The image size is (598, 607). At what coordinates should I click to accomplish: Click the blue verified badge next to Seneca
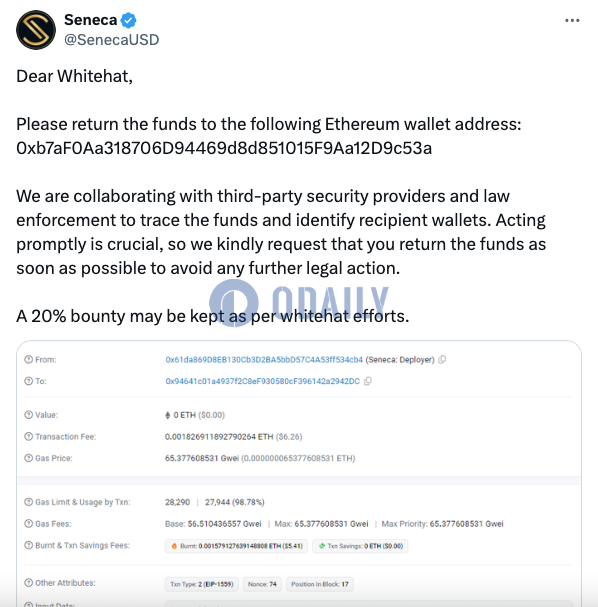[129, 20]
